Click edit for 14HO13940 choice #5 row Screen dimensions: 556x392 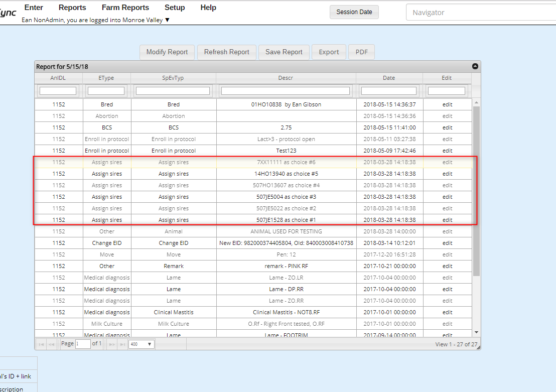447,174
